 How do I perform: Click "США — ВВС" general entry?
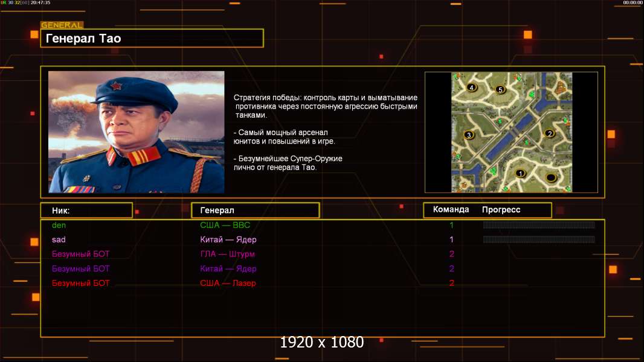[225, 225]
